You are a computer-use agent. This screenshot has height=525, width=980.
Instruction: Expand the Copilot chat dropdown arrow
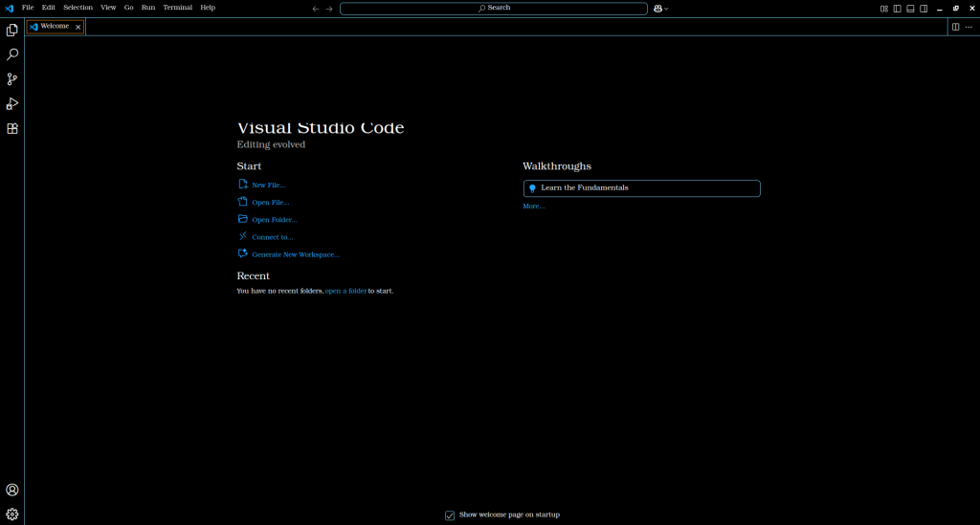(x=666, y=9)
